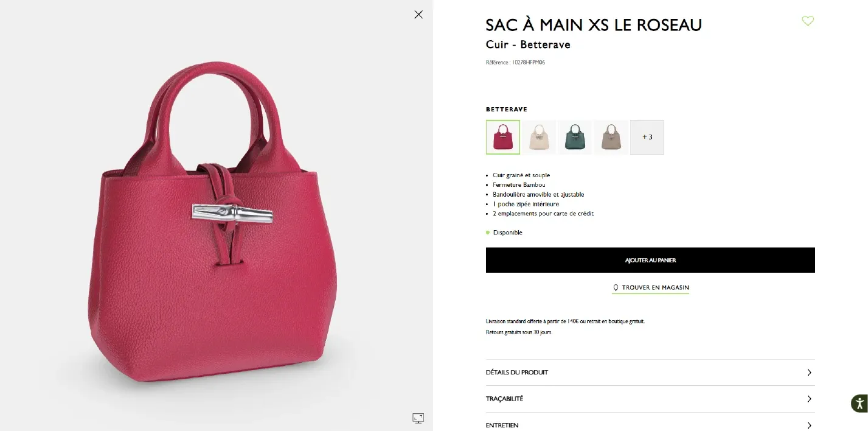Open the accessibility options widget

[x=859, y=403]
